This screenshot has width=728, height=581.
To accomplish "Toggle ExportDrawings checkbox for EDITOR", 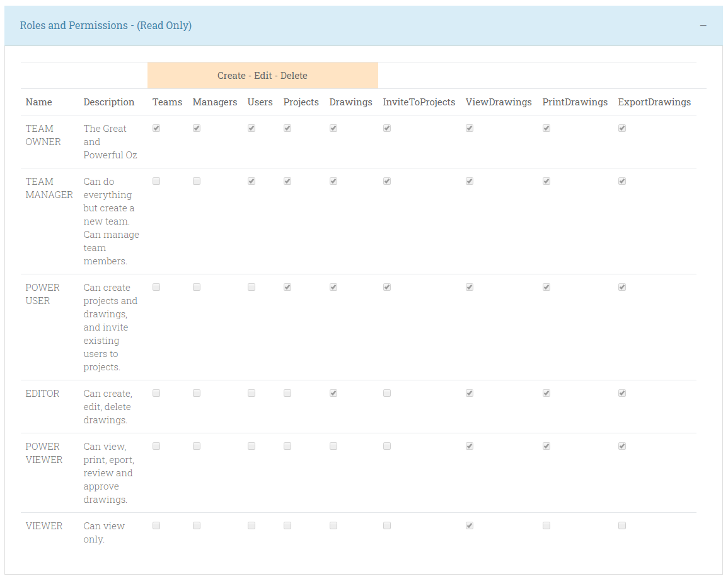I will click(622, 393).
